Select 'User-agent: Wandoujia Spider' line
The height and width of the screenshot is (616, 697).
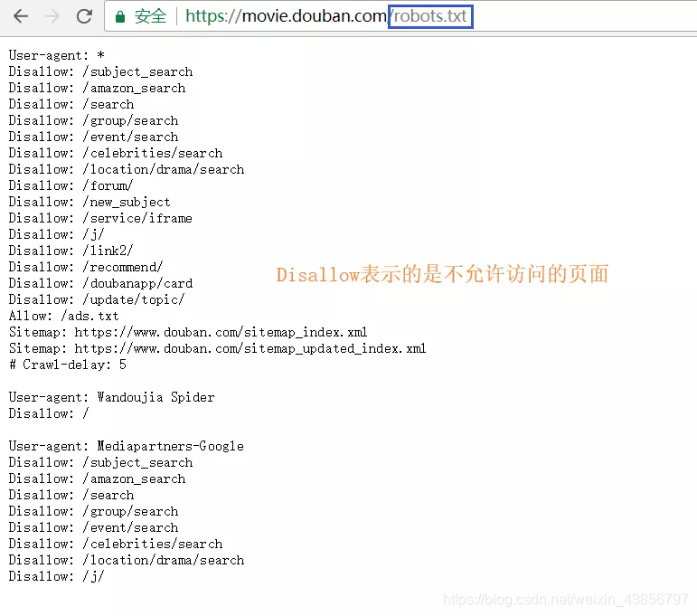[111, 397]
